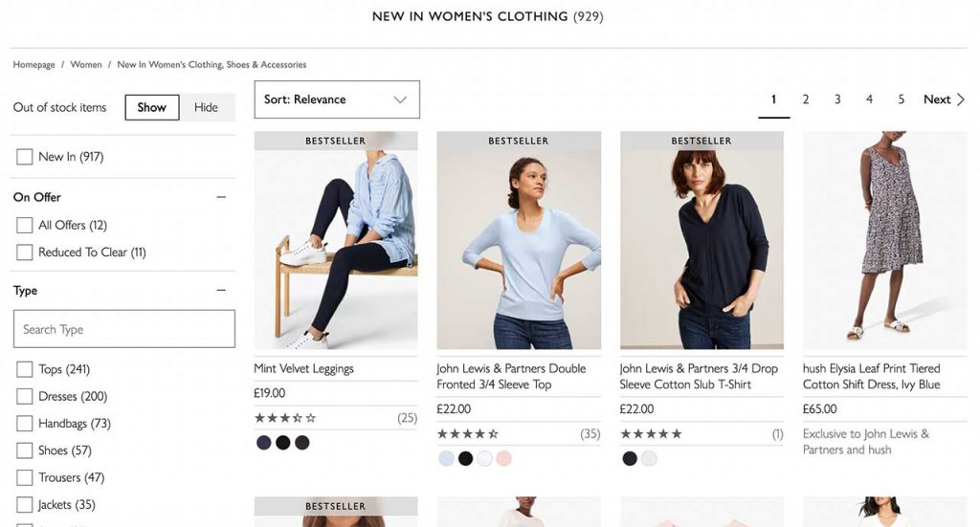The width and height of the screenshot is (980, 527).
Task: Enable the Reduced To Clear filter
Action: tap(24, 253)
